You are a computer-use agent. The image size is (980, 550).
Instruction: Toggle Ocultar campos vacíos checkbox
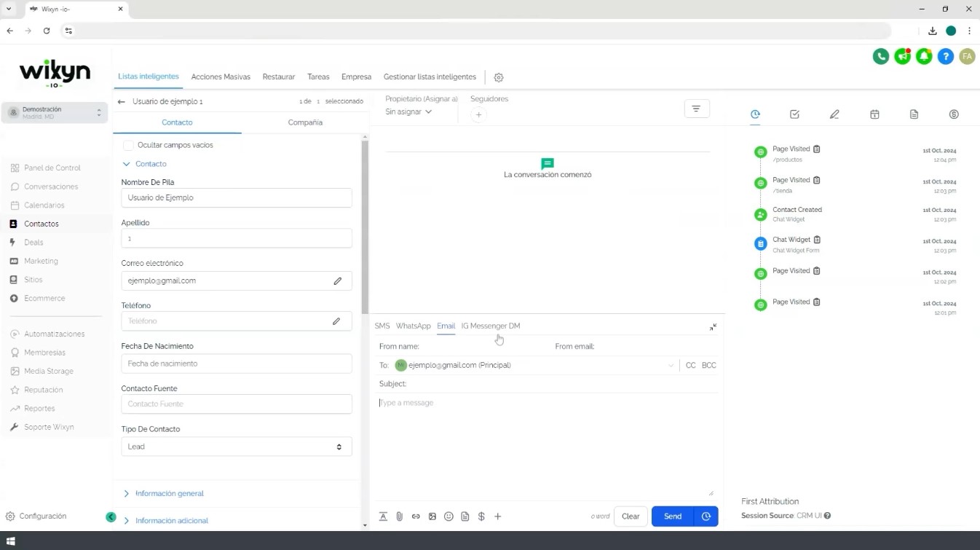(x=128, y=145)
